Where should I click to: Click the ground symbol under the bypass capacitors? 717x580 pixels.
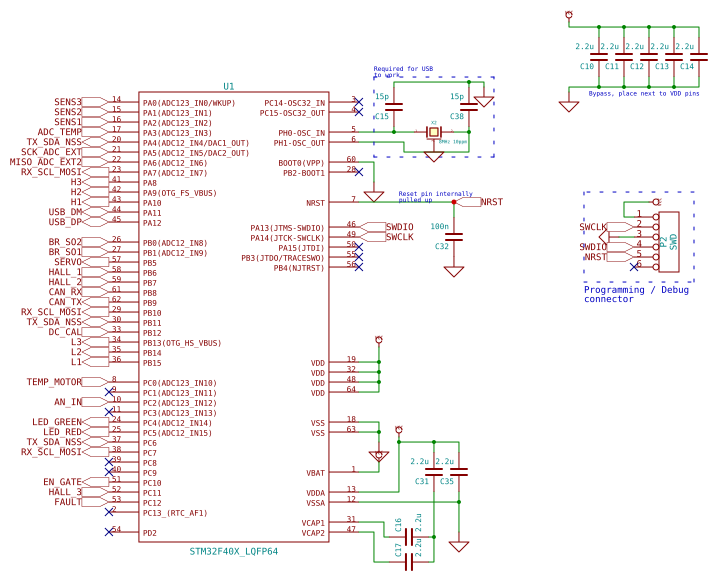coord(569,107)
